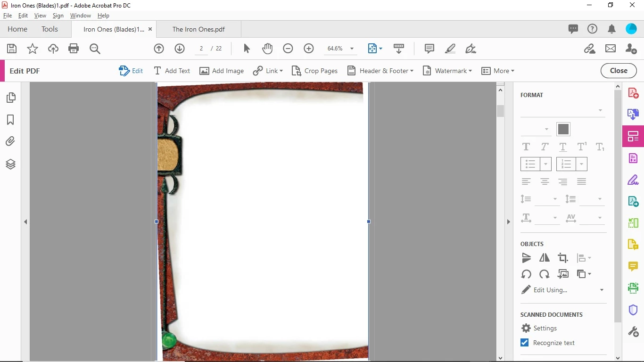This screenshot has width=644, height=362.
Task: Star the document with the favorite icon
Action: click(33, 49)
